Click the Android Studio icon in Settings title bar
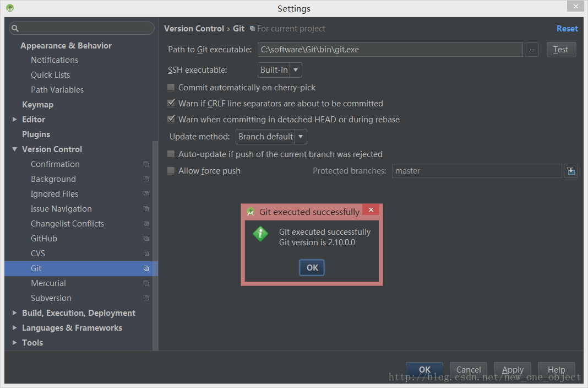This screenshot has width=588, height=388. pos(10,8)
